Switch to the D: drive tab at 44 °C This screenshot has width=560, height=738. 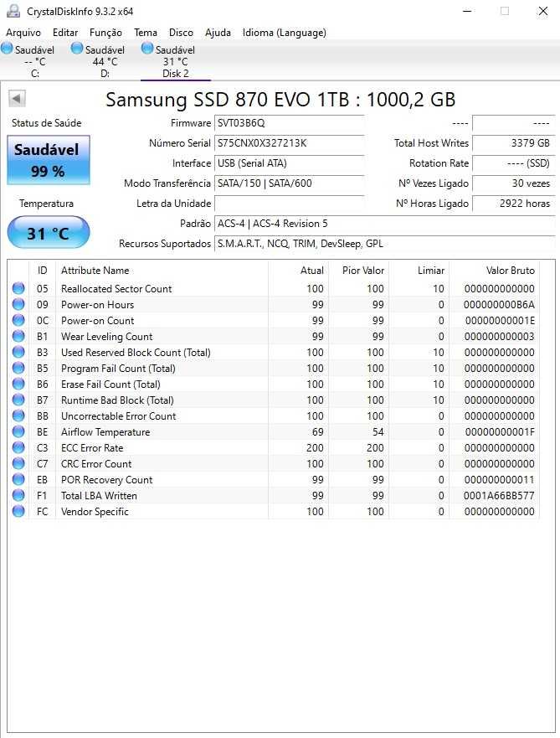click(105, 61)
